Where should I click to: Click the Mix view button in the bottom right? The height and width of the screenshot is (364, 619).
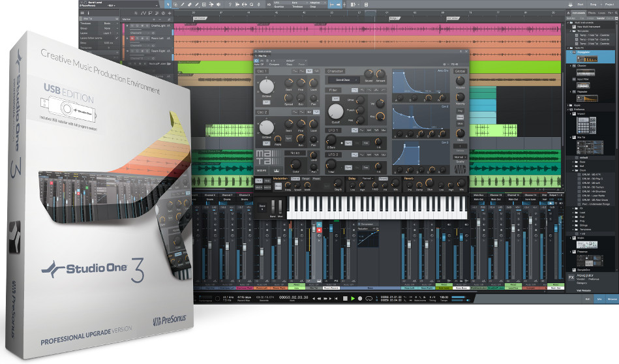pyautogui.click(x=599, y=299)
